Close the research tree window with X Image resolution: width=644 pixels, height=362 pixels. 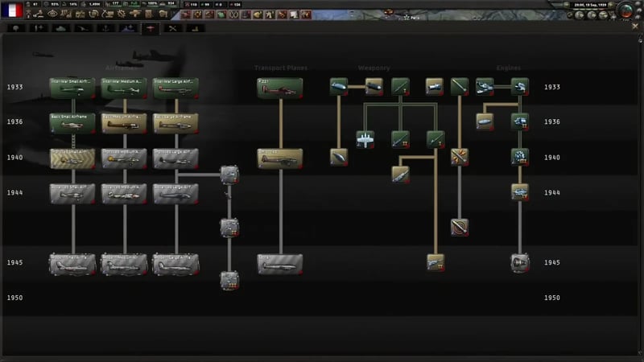point(635,27)
